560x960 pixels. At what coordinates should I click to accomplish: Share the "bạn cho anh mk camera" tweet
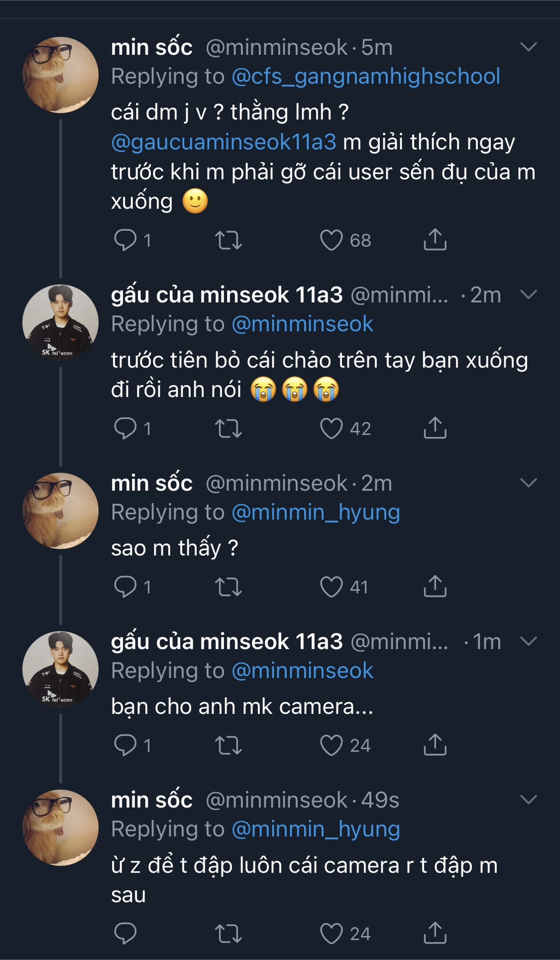(435, 745)
